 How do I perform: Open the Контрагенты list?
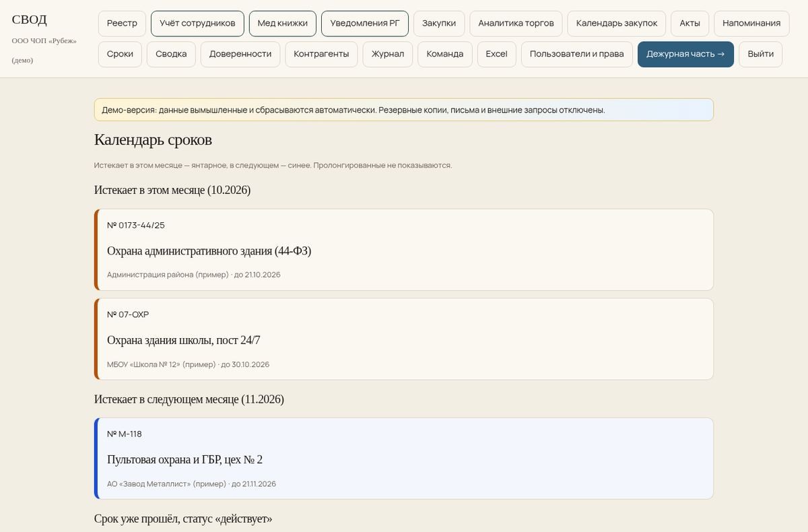coord(321,54)
